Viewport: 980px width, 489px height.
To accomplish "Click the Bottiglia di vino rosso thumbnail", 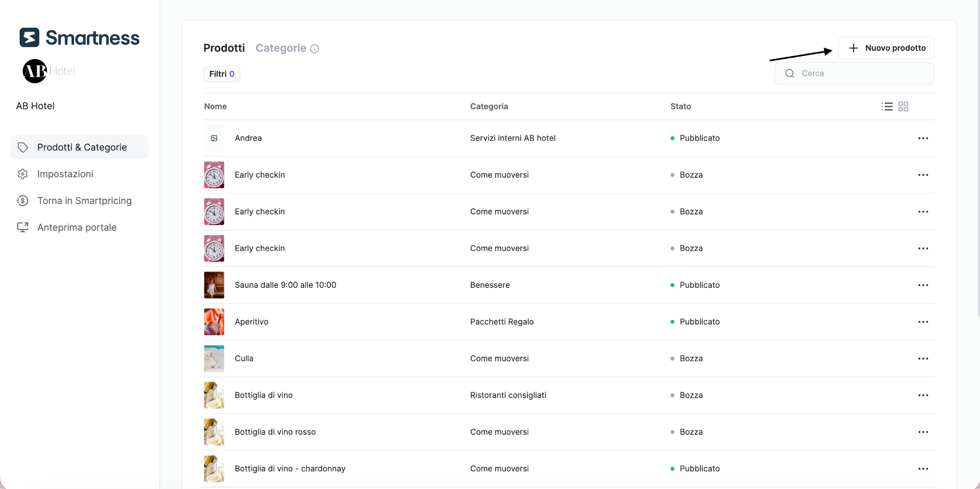I will [214, 432].
